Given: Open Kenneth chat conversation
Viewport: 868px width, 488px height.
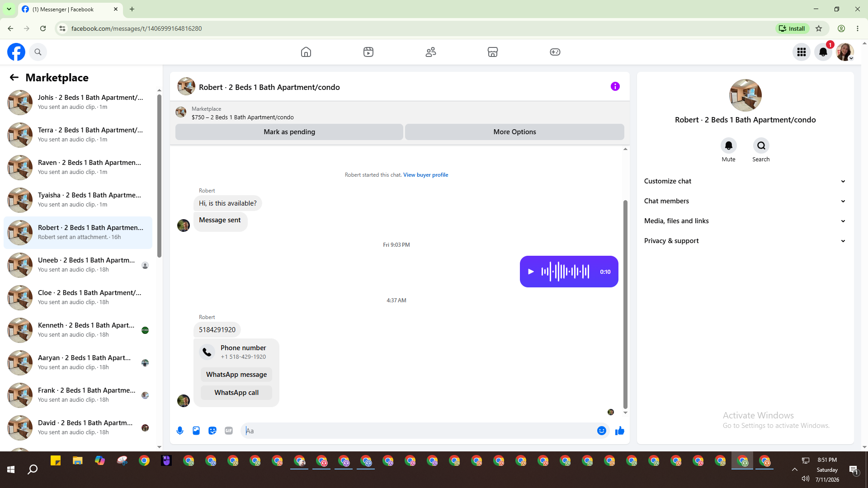Looking at the screenshot, I should pyautogui.click(x=78, y=330).
